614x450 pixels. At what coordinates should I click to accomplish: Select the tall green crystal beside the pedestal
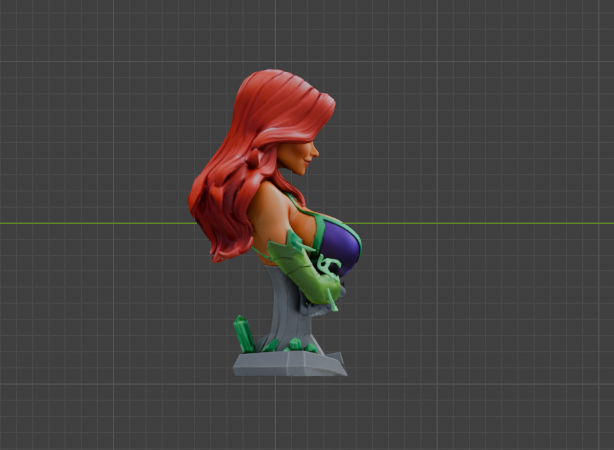pos(244,334)
